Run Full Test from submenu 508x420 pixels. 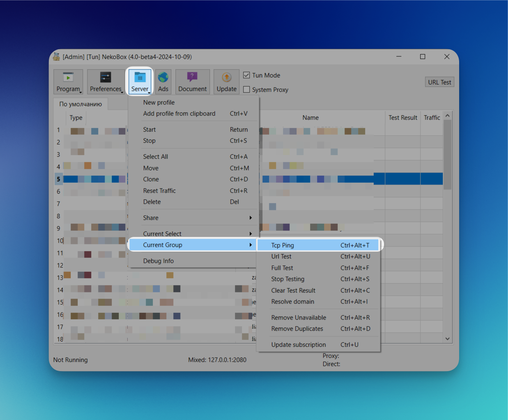click(318, 268)
